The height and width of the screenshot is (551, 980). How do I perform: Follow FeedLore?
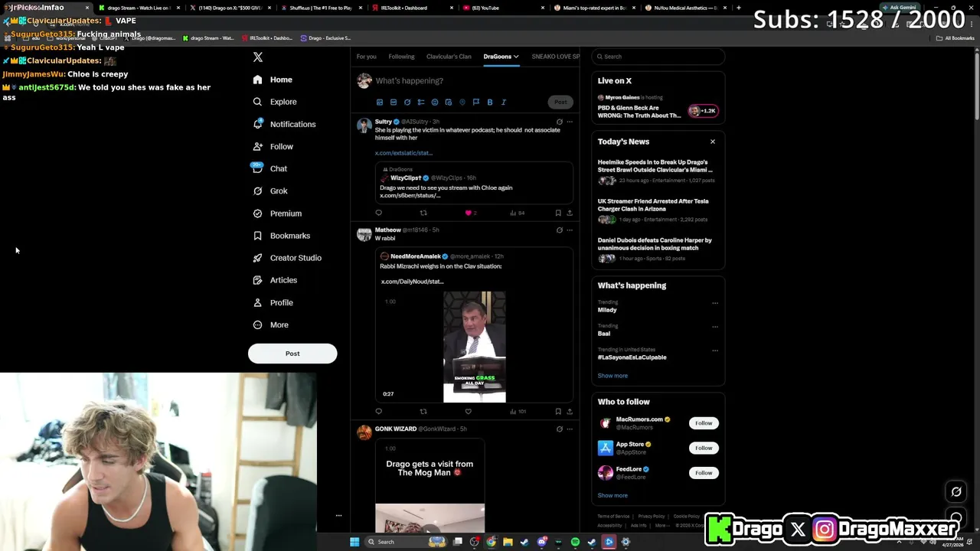pos(704,473)
